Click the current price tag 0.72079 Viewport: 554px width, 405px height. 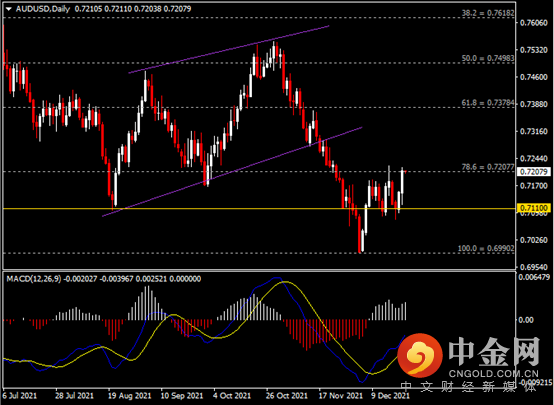[534, 172]
